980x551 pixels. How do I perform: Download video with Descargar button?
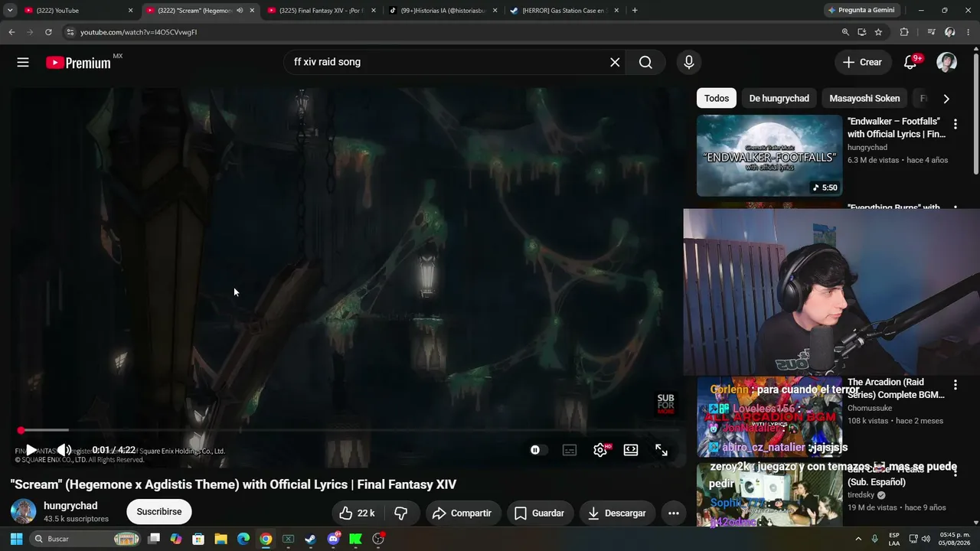(616, 513)
